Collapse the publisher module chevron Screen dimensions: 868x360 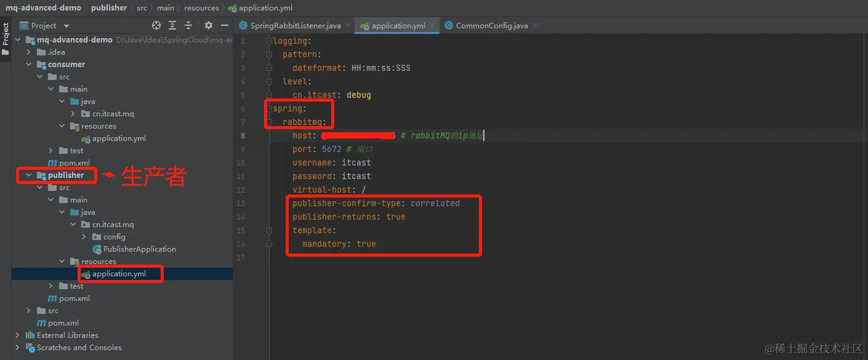pos(29,175)
